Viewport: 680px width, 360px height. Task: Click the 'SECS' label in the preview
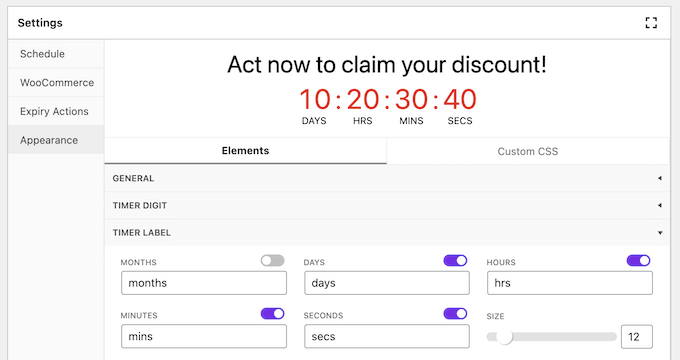click(460, 121)
